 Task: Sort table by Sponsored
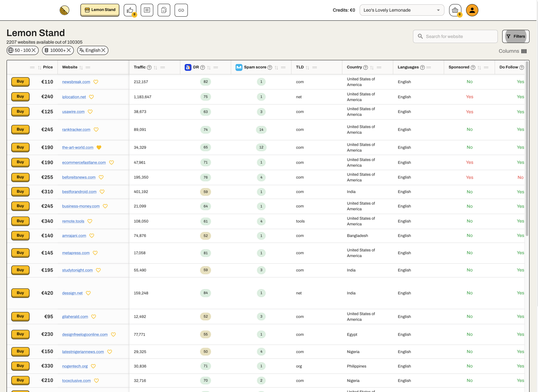point(479,67)
